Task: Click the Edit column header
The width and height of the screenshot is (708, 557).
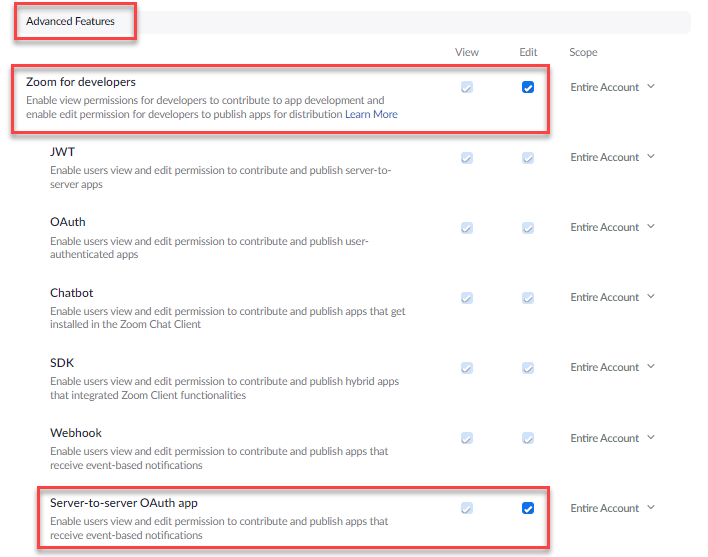Action: pos(528,52)
